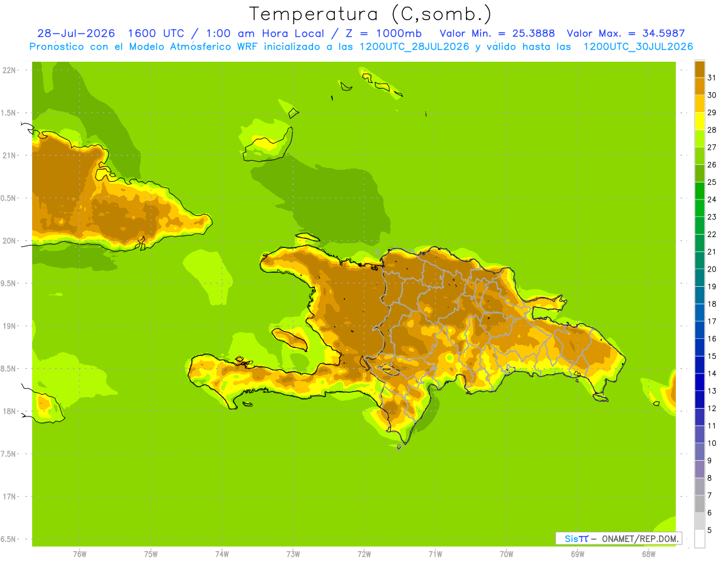This screenshot has width=728, height=562.
Task: Pick colorbar swatch between 29 and 30
Action: [x=699, y=104]
